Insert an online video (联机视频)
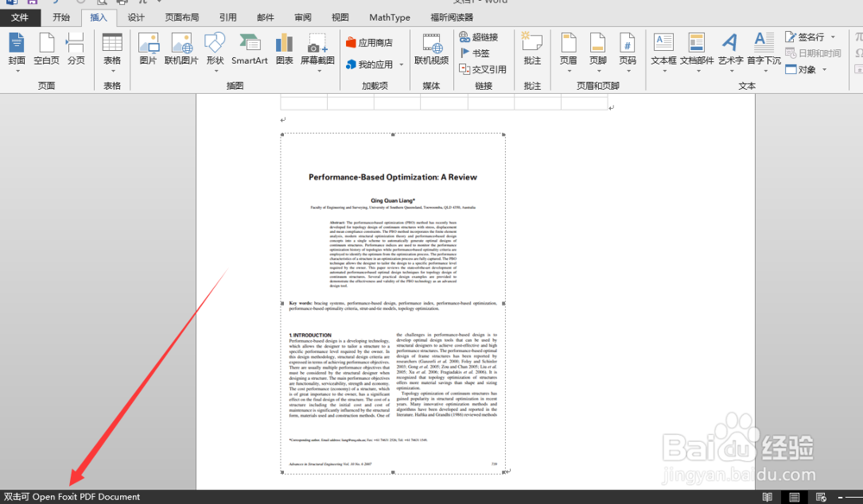 431,48
